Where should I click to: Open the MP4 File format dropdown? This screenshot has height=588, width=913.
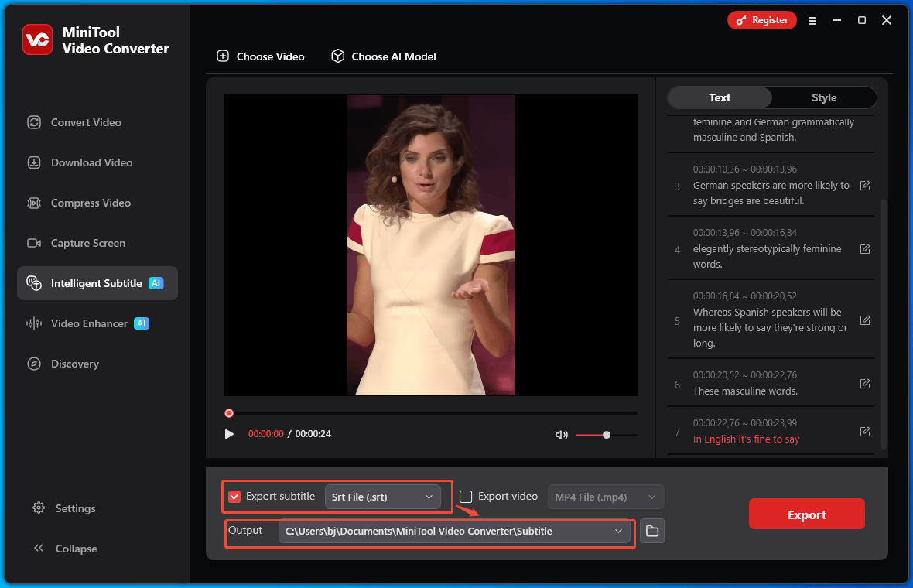(606, 497)
